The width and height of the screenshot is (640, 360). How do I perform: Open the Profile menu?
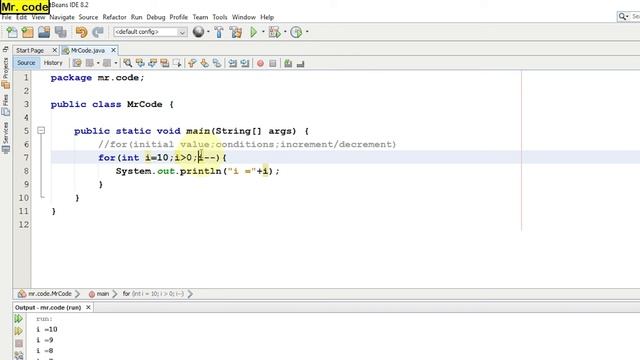click(178, 17)
